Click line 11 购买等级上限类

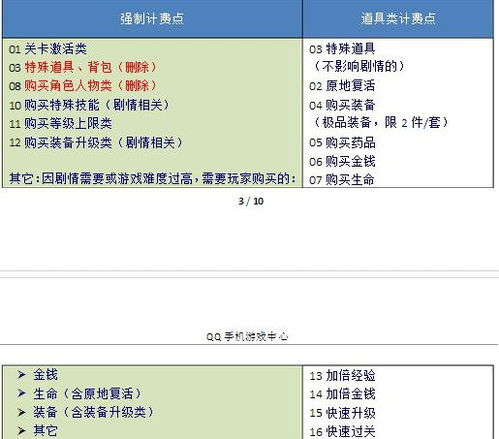60,124
